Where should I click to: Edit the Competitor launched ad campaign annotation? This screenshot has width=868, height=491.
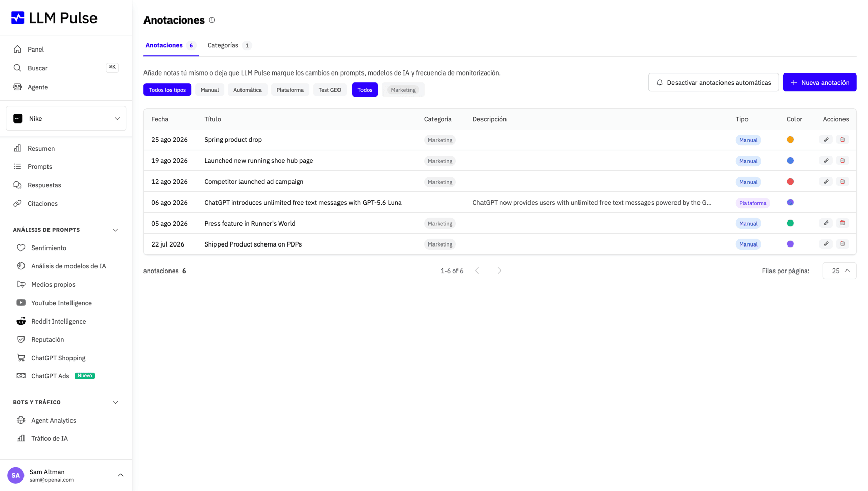(x=826, y=182)
